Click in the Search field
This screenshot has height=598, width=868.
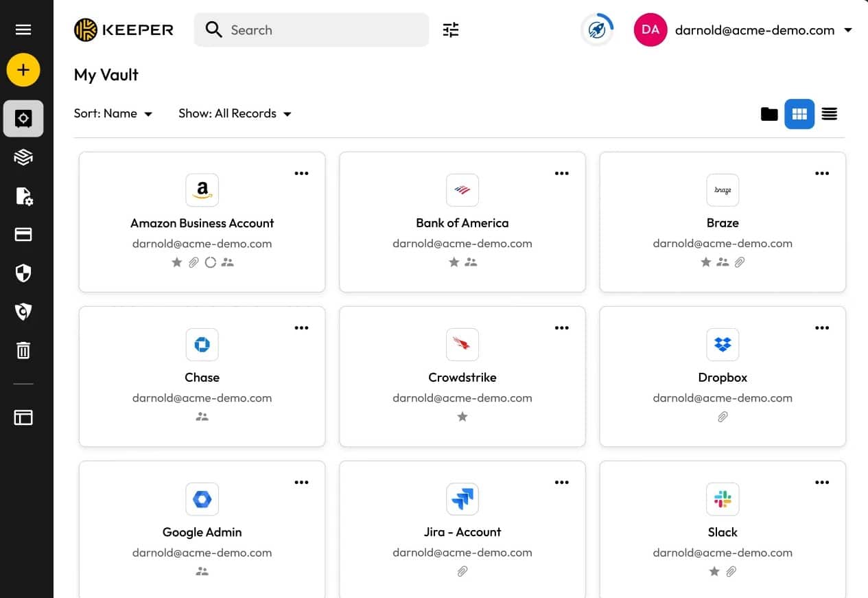pyautogui.click(x=312, y=30)
